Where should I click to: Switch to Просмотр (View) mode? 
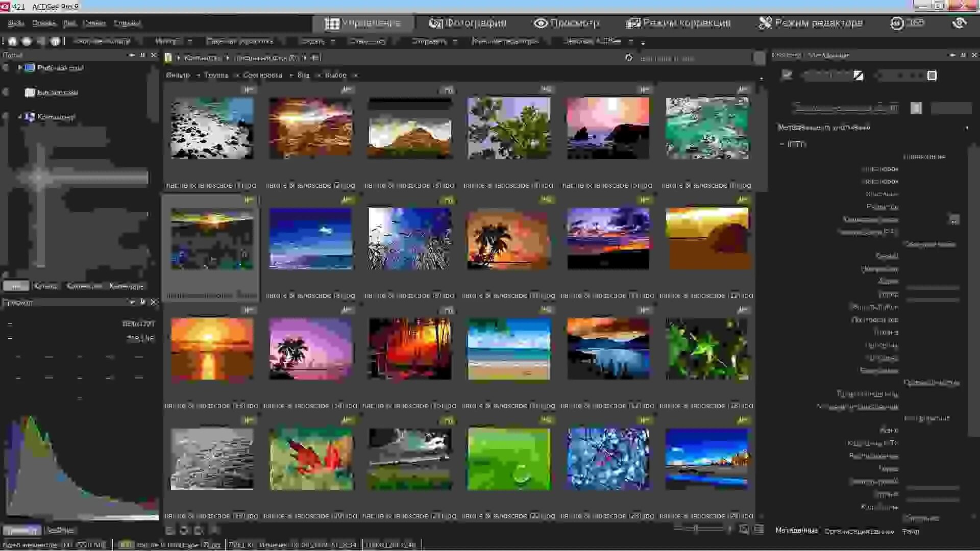pyautogui.click(x=567, y=23)
